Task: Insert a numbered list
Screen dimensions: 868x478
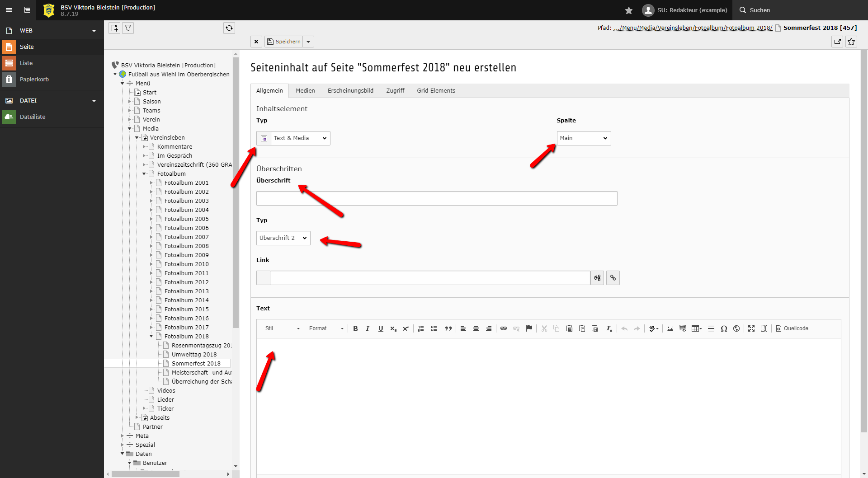Action: tap(421, 328)
